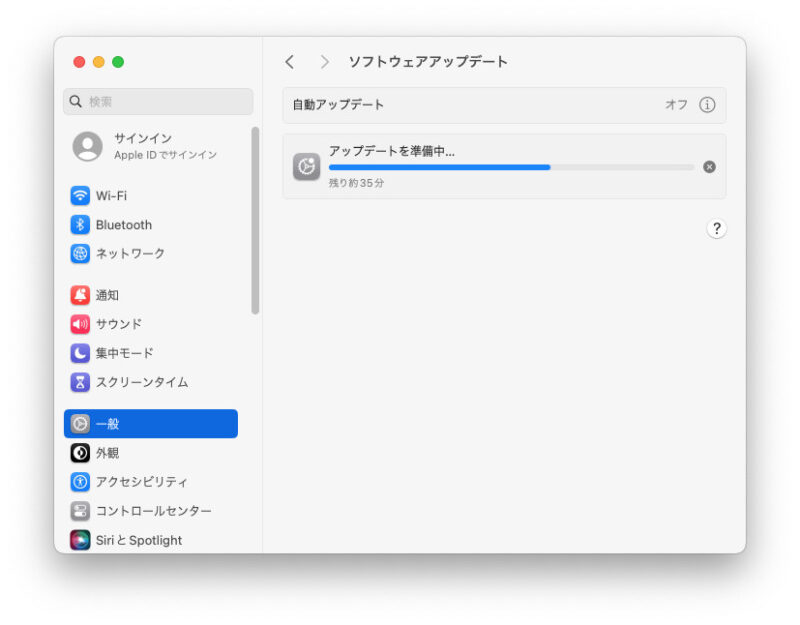Click the Siri と Spotlight icon

(80, 540)
